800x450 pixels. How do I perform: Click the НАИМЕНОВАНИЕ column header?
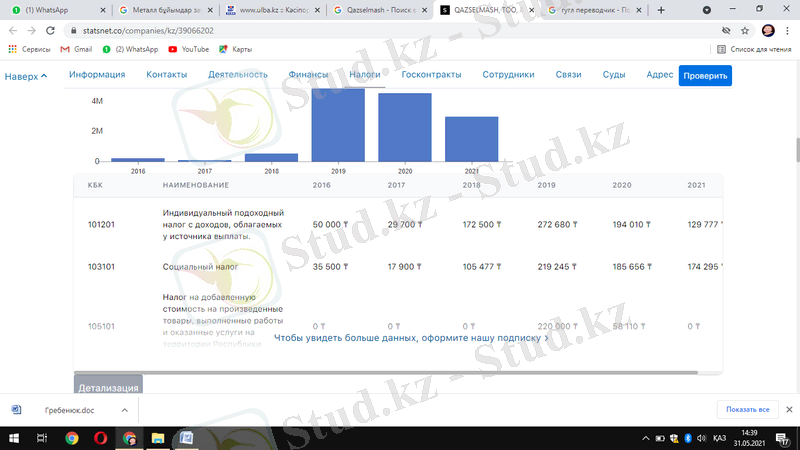tap(196, 185)
